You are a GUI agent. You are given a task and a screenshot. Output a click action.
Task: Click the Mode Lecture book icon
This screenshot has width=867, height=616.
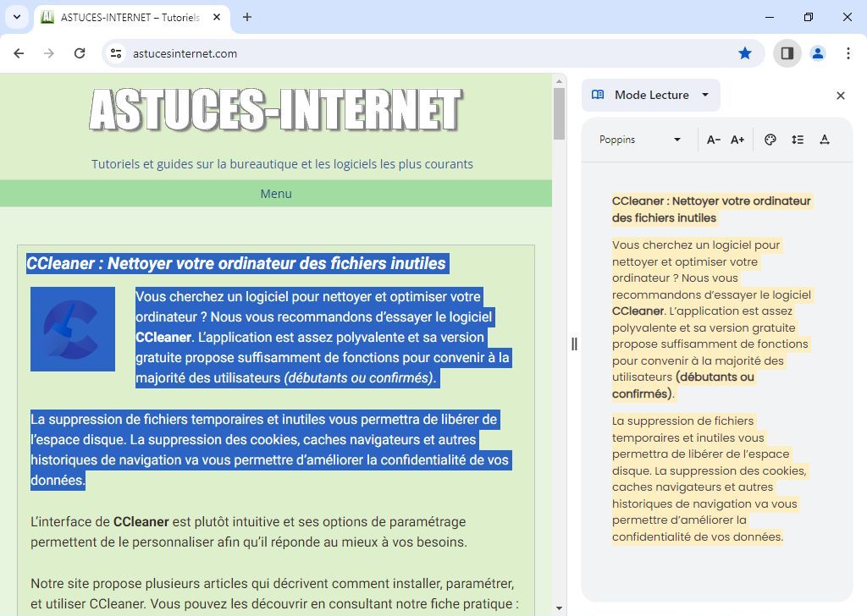coord(598,95)
